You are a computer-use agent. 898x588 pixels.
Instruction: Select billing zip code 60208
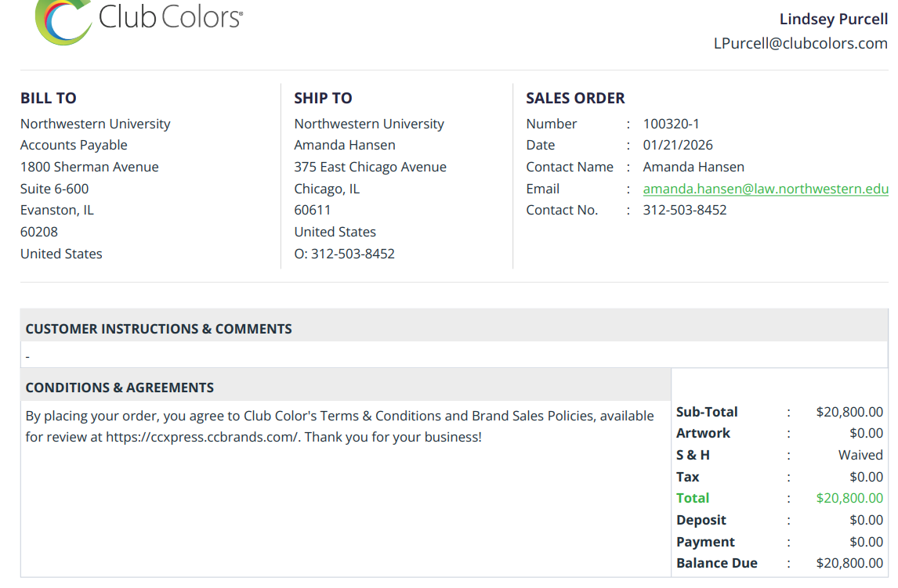coord(39,232)
